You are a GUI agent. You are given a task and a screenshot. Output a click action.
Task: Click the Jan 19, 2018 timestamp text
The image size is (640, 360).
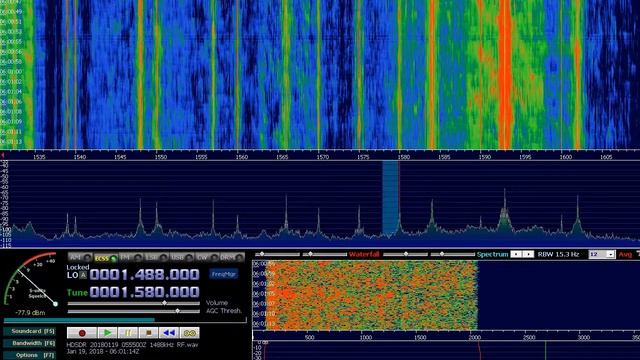click(102, 351)
